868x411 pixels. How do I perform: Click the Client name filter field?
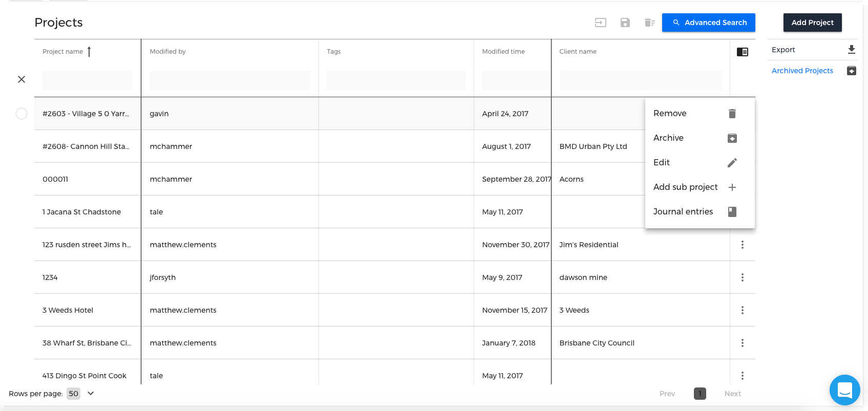[640, 80]
